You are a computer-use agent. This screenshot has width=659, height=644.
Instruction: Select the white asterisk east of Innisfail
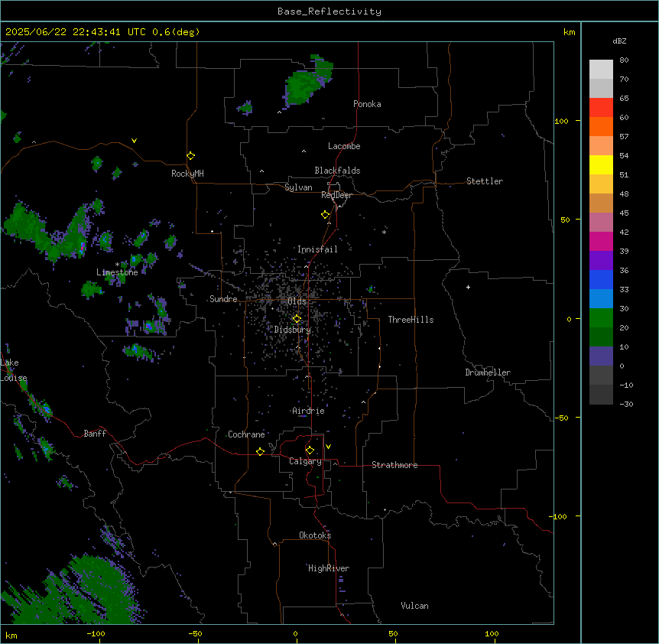(x=384, y=232)
